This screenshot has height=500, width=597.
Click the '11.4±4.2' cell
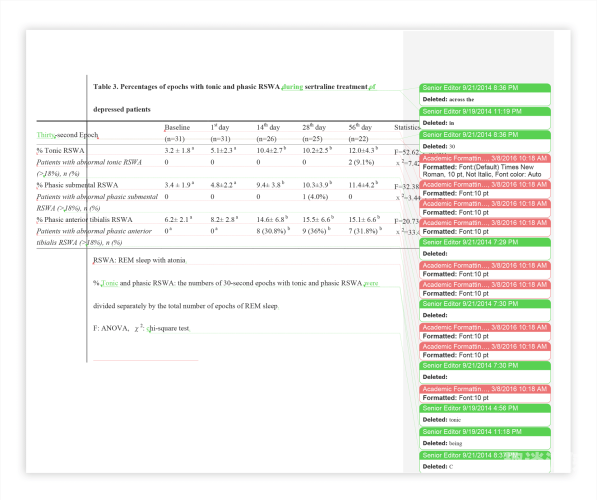(363, 185)
